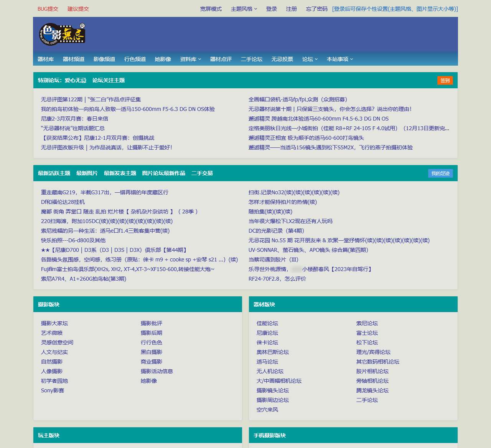Click the 登录 login link
This screenshot has height=448, width=491.
[x=272, y=9]
